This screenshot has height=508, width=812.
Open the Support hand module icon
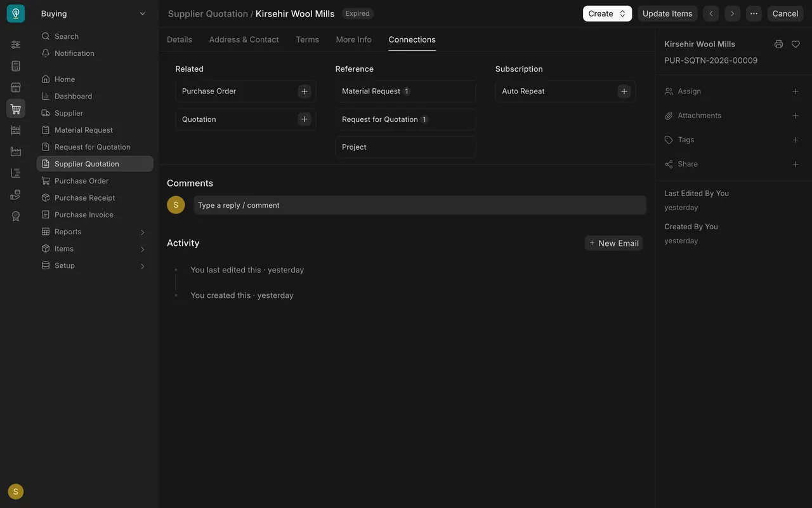coord(16,195)
